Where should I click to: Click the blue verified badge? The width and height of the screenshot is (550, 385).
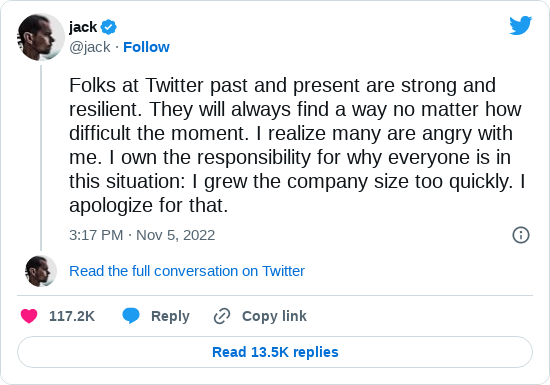(x=109, y=27)
